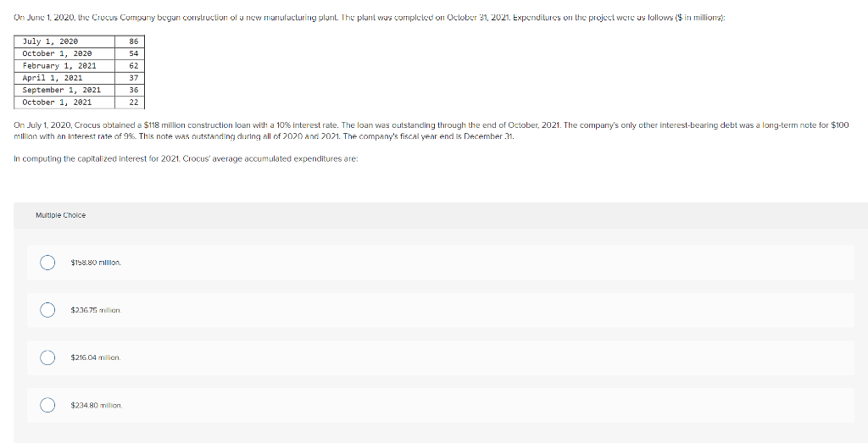
Task: Select the "April 1, 2021" date cell
Action: click(x=64, y=78)
